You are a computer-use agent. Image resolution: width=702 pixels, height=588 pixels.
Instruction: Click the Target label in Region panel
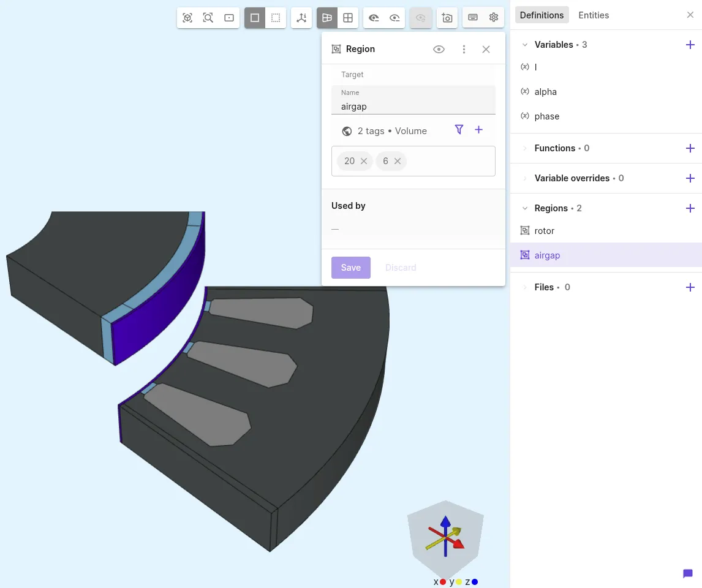click(x=352, y=75)
